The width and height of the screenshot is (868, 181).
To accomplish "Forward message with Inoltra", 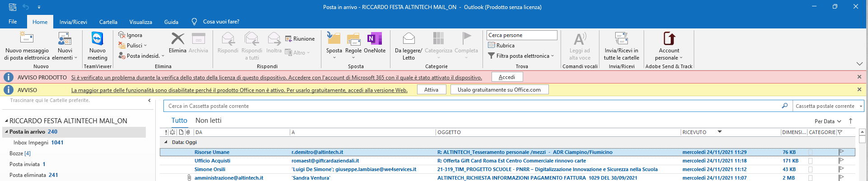I will 274,43.
